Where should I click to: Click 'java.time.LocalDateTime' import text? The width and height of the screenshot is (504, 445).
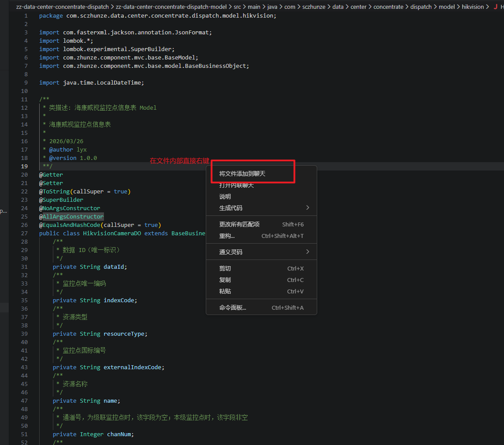(x=102, y=83)
